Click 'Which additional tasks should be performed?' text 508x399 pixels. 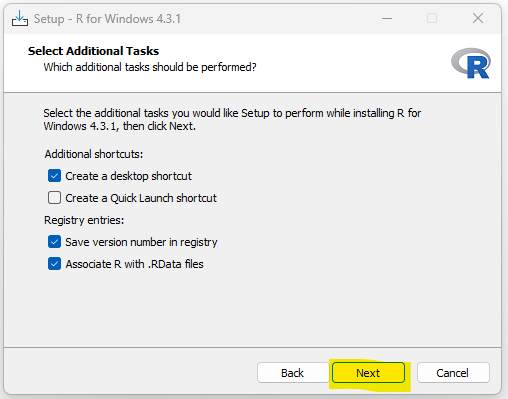[x=150, y=67]
